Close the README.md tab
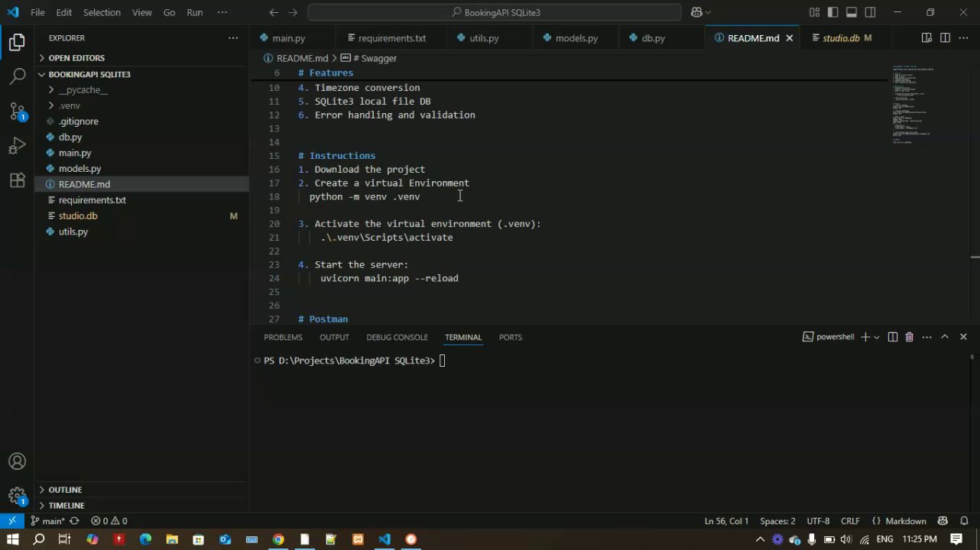This screenshot has width=980, height=550. [x=790, y=38]
